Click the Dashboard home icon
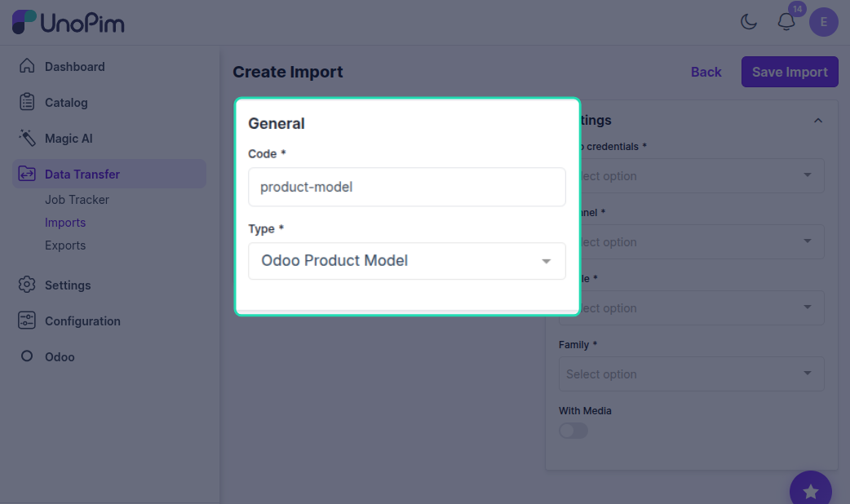 [27, 66]
